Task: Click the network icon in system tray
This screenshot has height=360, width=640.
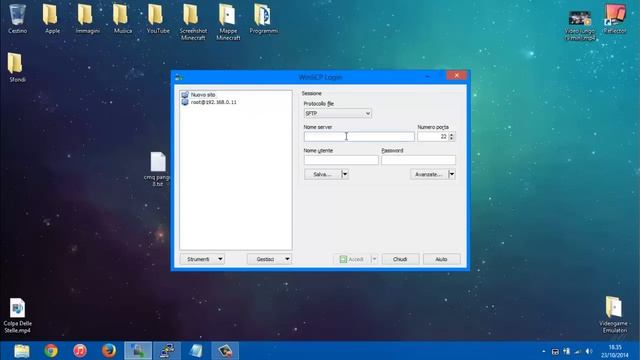Action: click(x=578, y=351)
